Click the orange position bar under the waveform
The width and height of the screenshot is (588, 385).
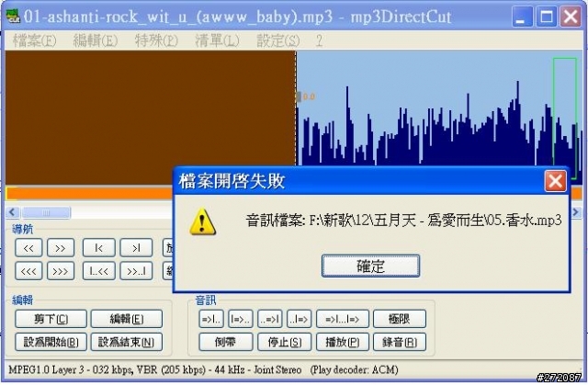pyautogui.click(x=90, y=194)
